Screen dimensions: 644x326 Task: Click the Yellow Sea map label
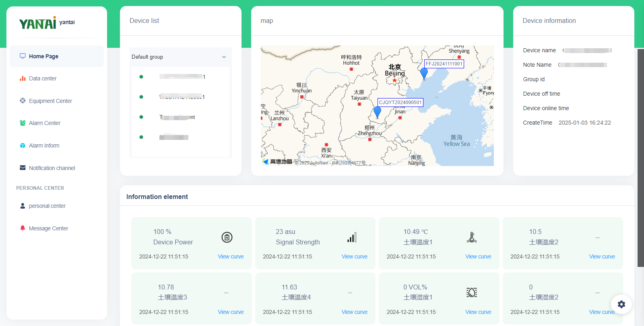point(456,141)
